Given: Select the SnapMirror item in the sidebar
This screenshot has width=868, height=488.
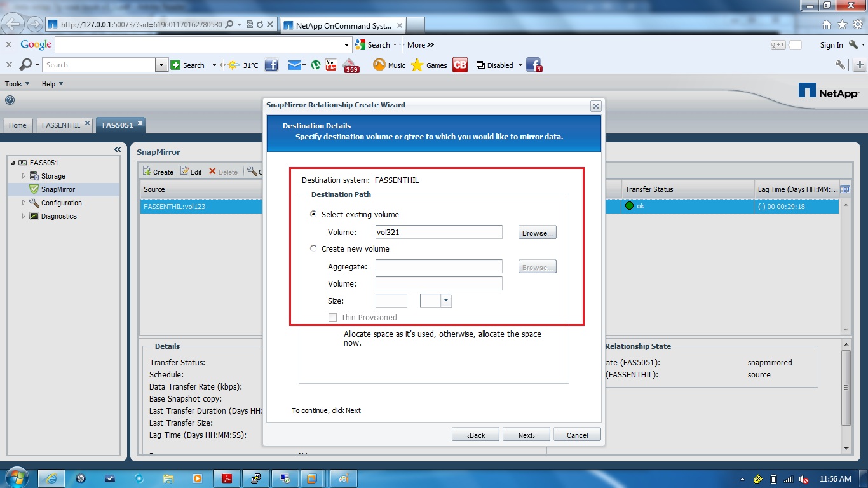Looking at the screenshot, I should pyautogui.click(x=57, y=189).
